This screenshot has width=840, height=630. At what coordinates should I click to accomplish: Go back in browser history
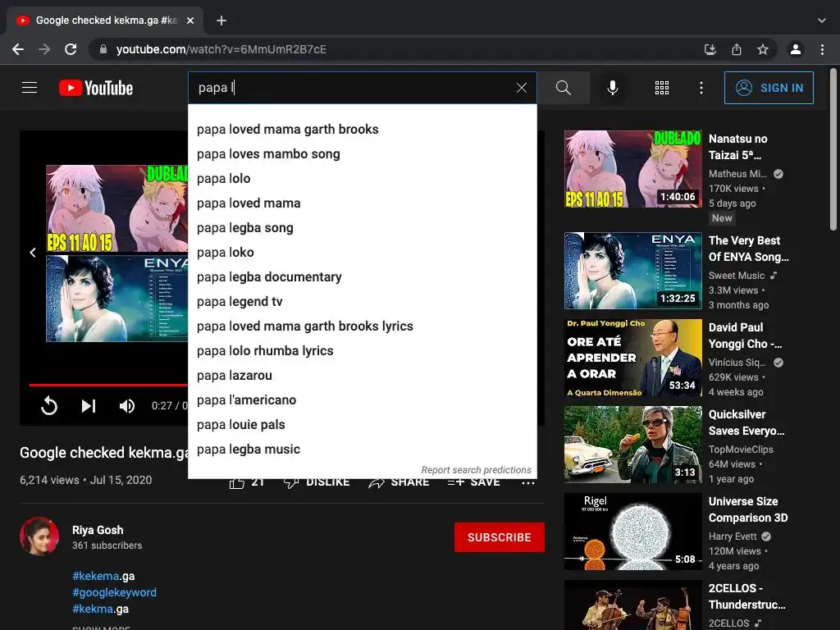[18, 49]
